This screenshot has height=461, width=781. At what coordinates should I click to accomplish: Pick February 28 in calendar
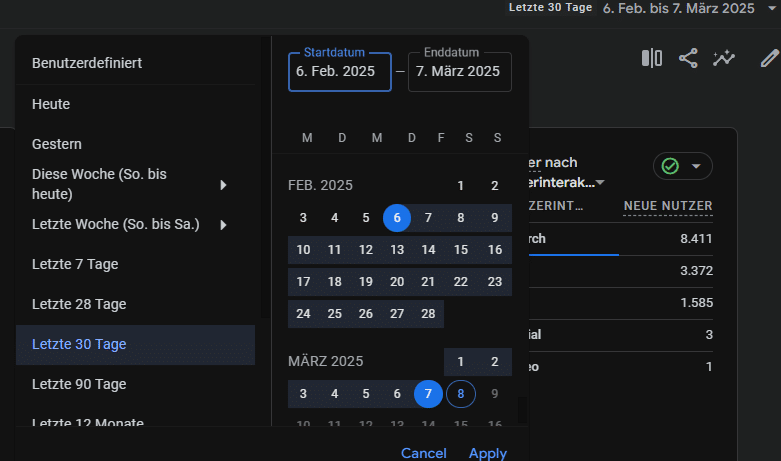pos(428,314)
